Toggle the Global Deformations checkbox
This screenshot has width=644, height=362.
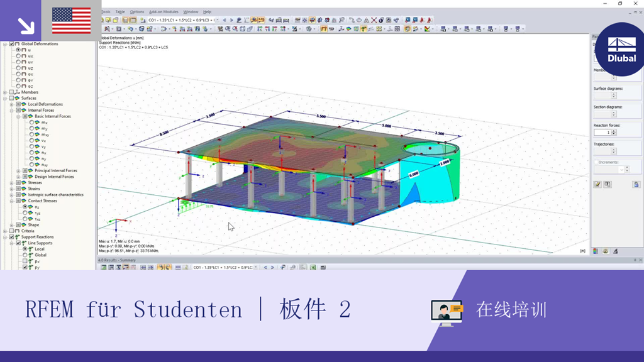click(11, 44)
